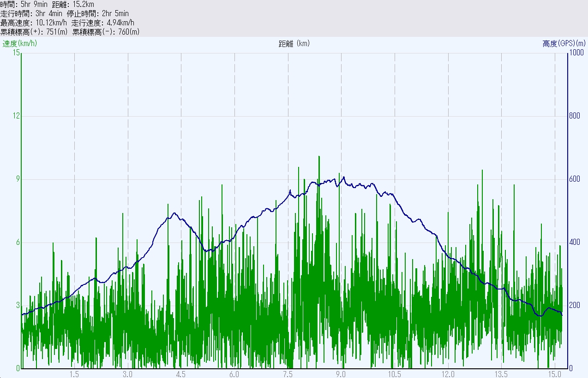
Task: Click the 15.0 km distance tick label
Action: click(554, 373)
